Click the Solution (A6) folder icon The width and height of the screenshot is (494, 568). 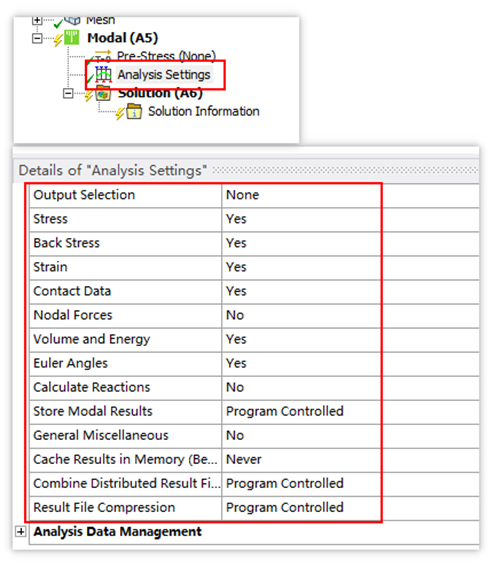[x=103, y=94]
